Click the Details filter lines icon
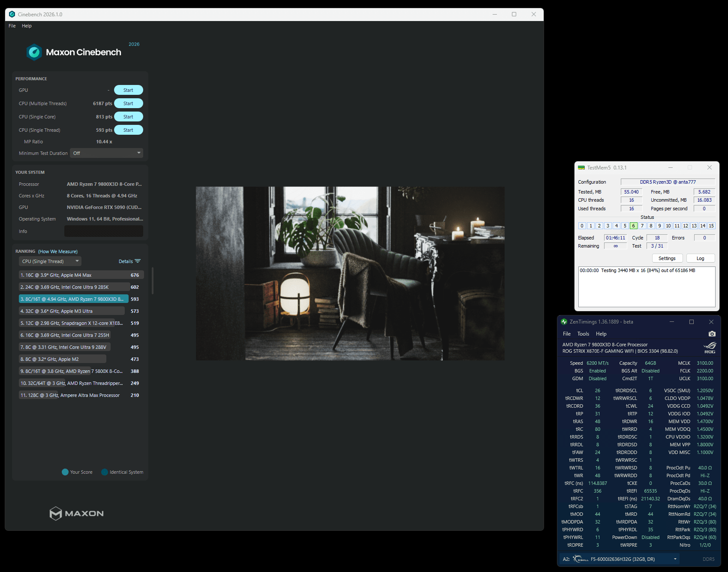Image resolution: width=728 pixels, height=572 pixels. [138, 261]
